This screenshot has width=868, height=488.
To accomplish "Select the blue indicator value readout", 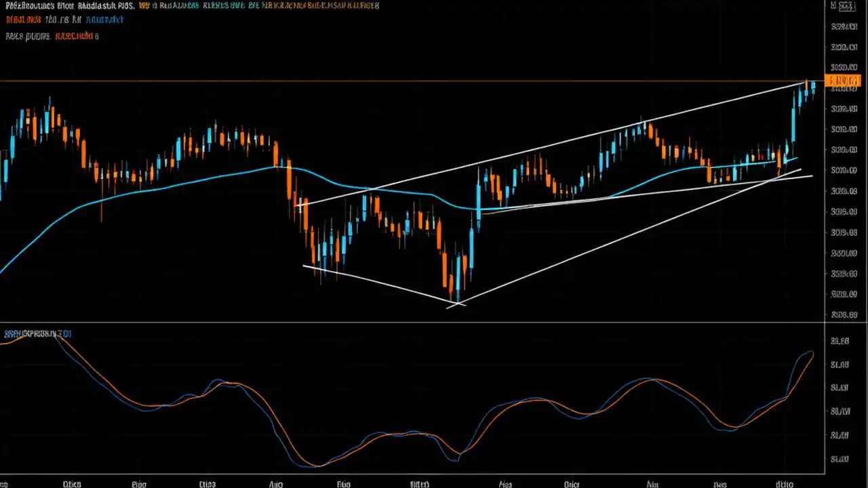I will [105, 19].
